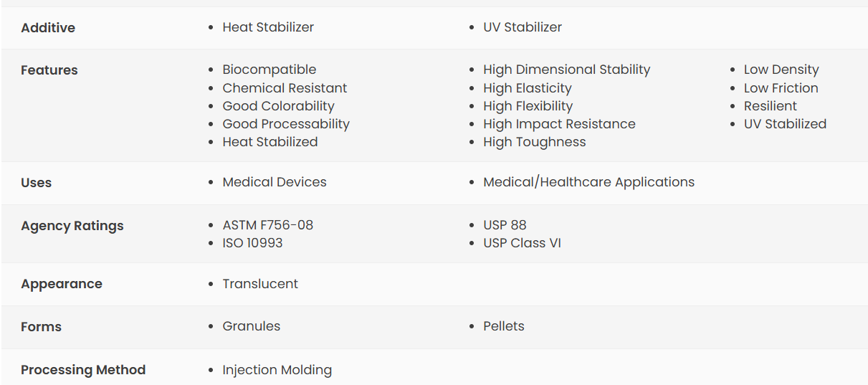Select the UV Stabilizer additive item

523,27
